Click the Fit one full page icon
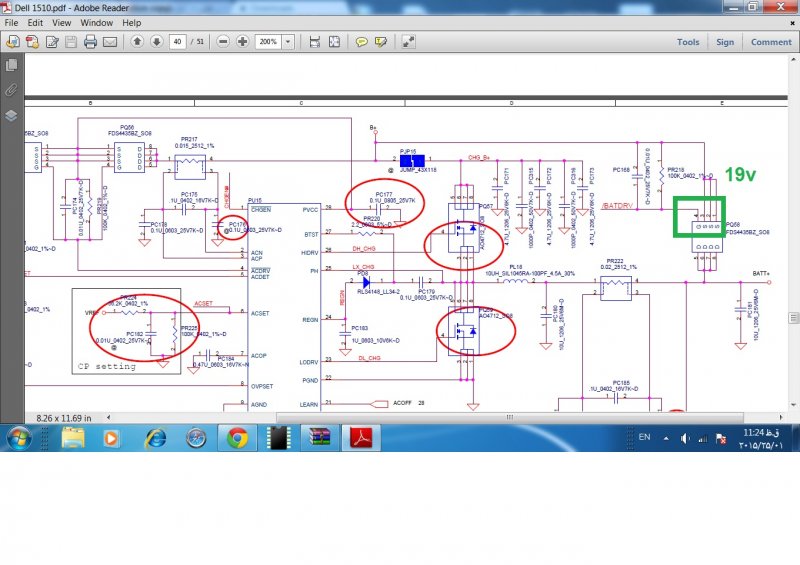800x565 pixels. pos(334,42)
